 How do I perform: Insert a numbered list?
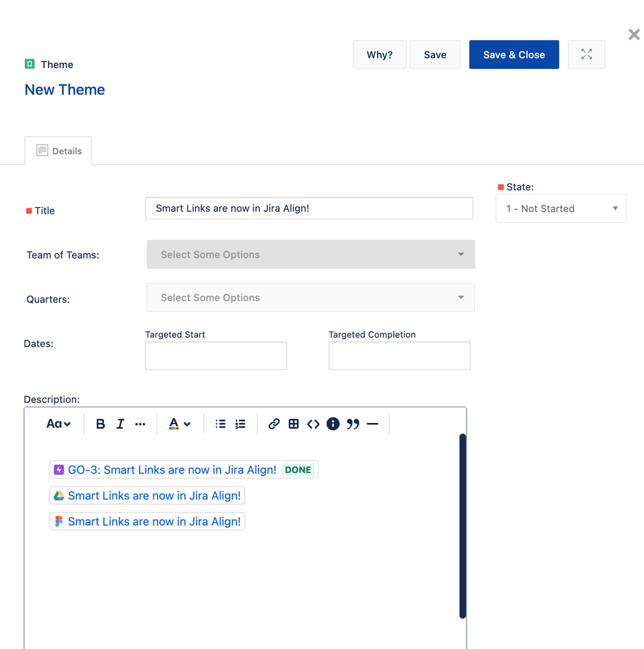pos(240,424)
